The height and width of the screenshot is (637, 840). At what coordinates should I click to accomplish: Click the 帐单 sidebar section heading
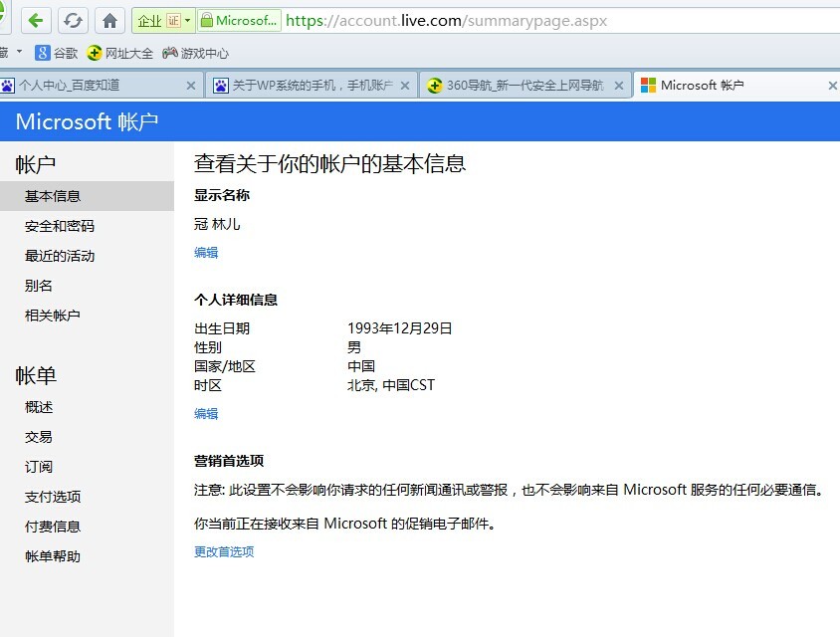(36, 375)
